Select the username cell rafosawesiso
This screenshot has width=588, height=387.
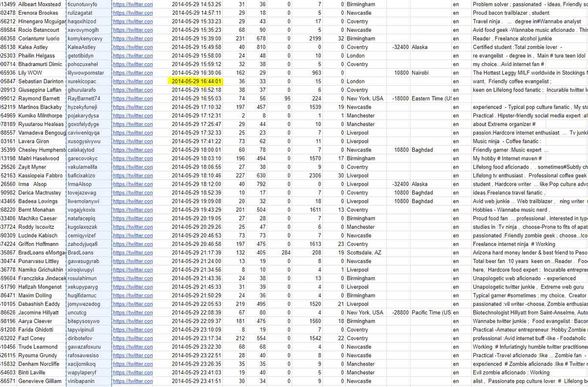click(x=83, y=356)
